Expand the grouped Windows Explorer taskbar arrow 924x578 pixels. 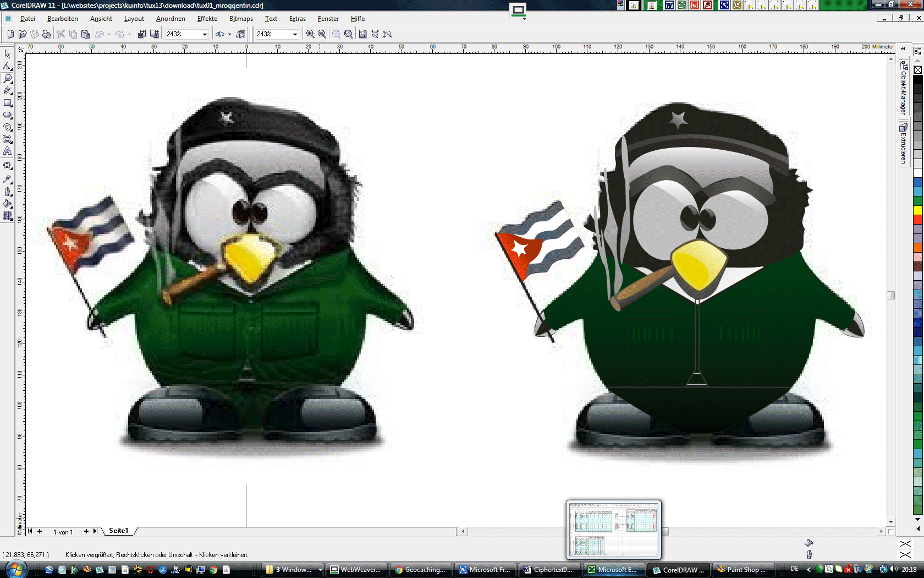tap(320, 570)
